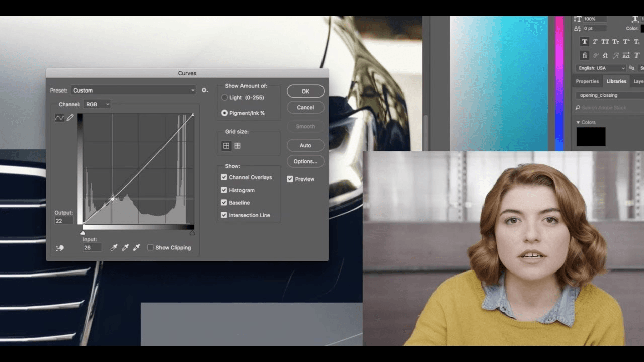This screenshot has width=644, height=362.
Task: Enable the Show Clipping checkbox
Action: [150, 248]
